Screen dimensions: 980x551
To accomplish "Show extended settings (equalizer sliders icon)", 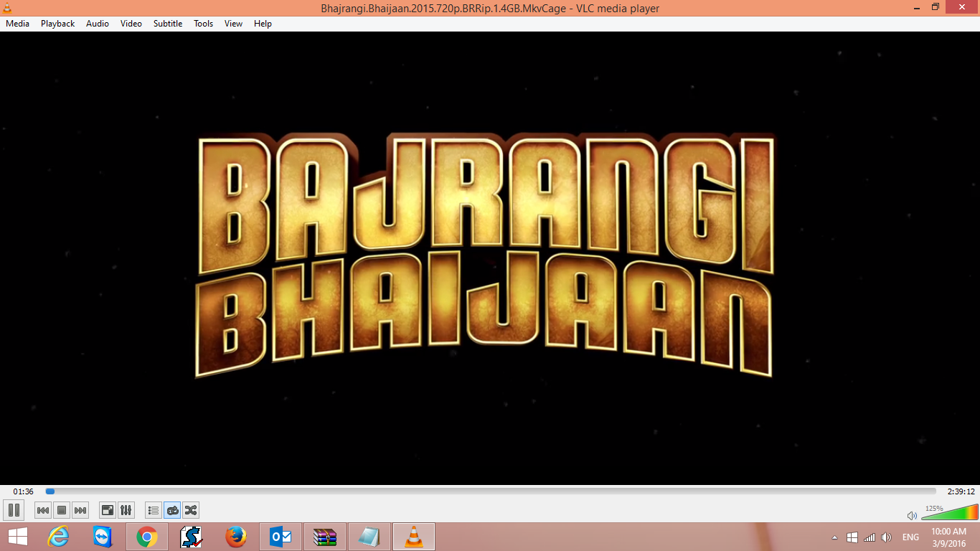I will tap(126, 510).
